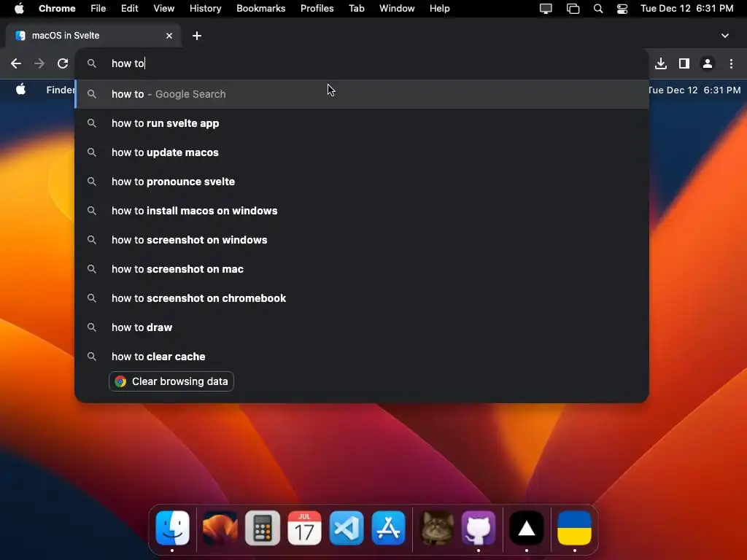Select "how to draw" suggestion
This screenshot has height=560, width=747.
[x=362, y=327]
